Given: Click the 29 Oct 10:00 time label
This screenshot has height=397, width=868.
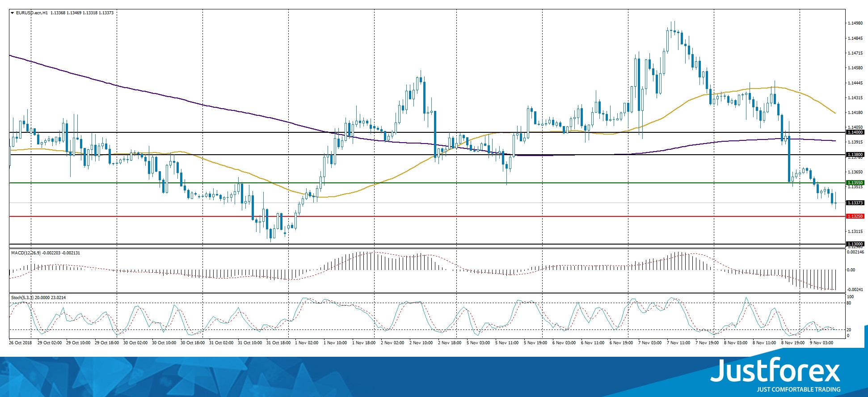Looking at the screenshot, I should pyautogui.click(x=78, y=343).
